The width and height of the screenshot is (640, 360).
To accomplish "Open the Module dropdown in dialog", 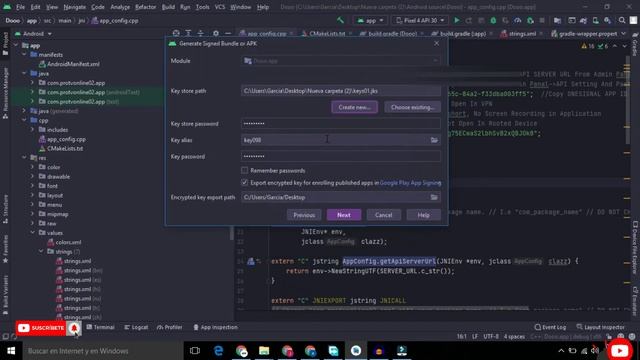I will 341,61.
